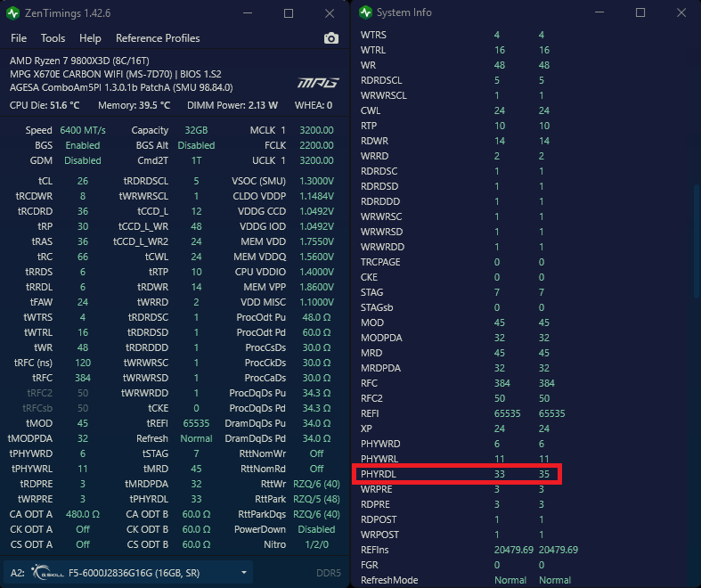This screenshot has width=701, height=588.
Task: Click the TRCPAGE row label in System Info
Action: pos(380,262)
